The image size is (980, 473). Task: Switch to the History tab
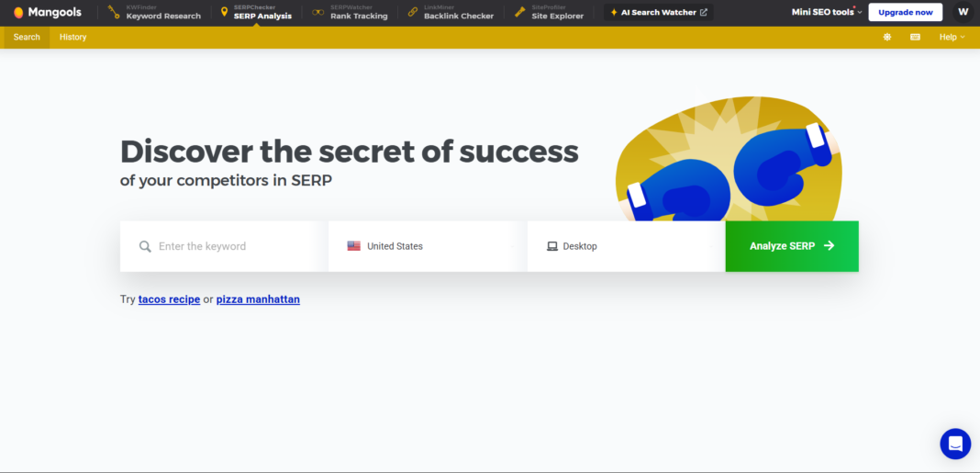73,37
